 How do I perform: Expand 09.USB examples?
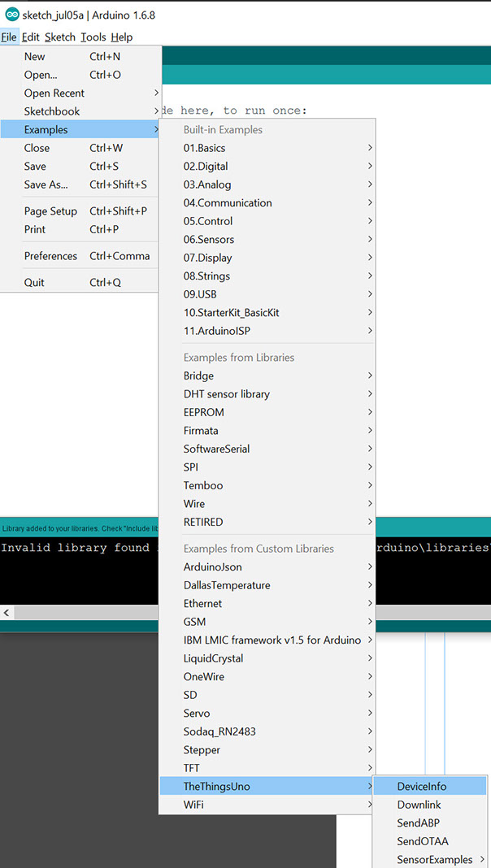[x=267, y=294]
